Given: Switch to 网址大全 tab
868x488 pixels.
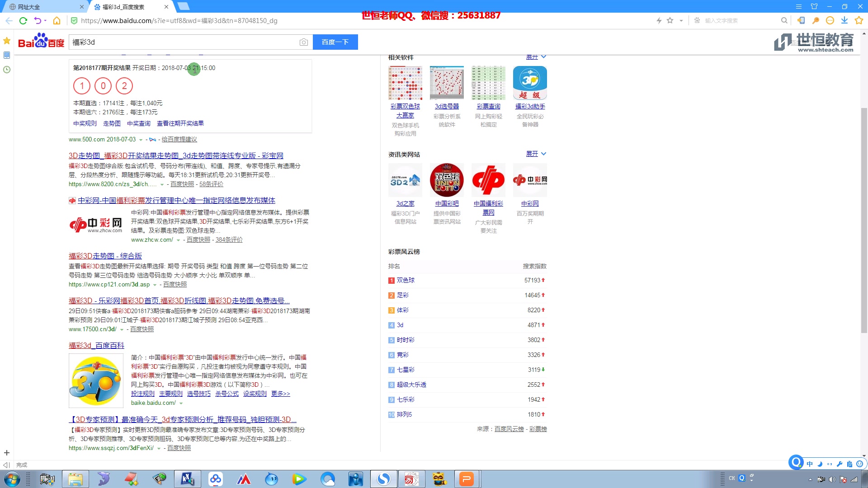Looking at the screenshot, I should 44,7.
